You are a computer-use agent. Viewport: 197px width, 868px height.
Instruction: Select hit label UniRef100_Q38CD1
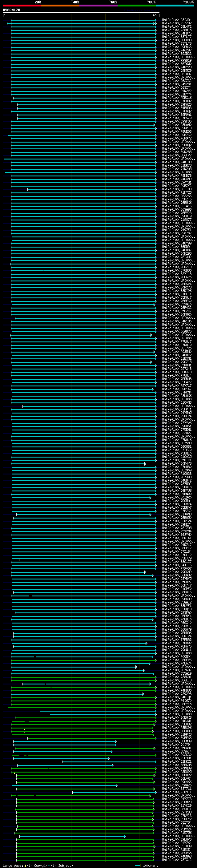pyautogui.click(x=176, y=676)
